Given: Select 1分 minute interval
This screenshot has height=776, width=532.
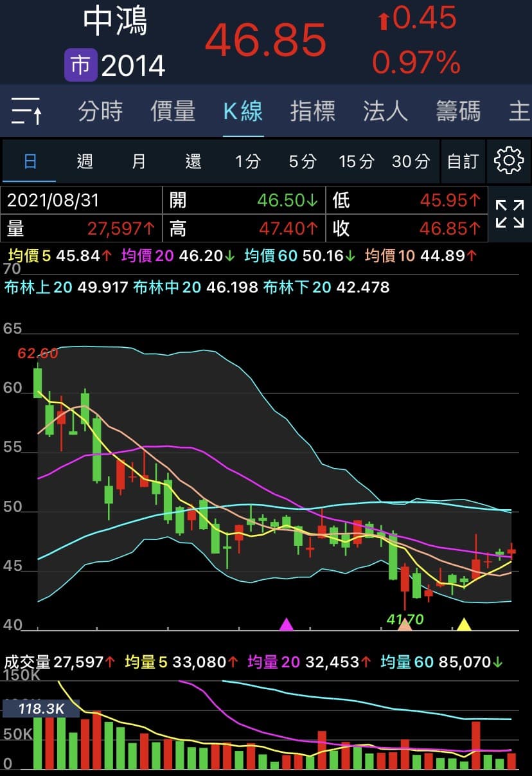Looking at the screenshot, I should [247, 161].
